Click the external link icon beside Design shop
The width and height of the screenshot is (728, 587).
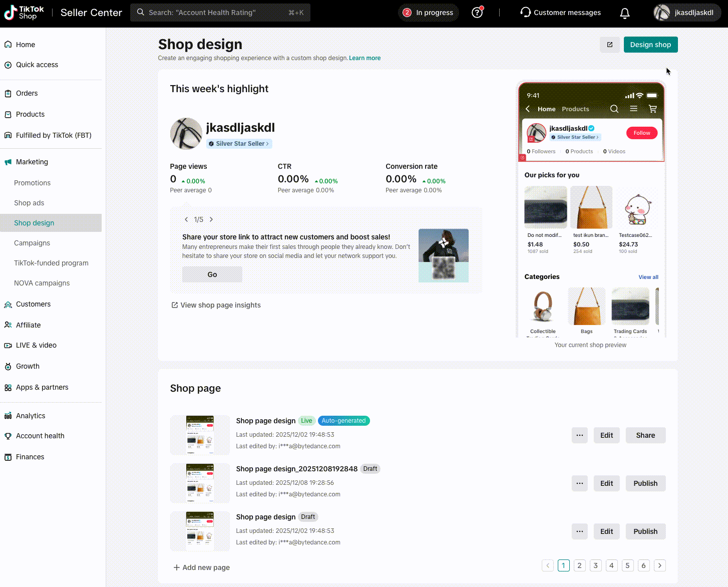[x=610, y=45]
